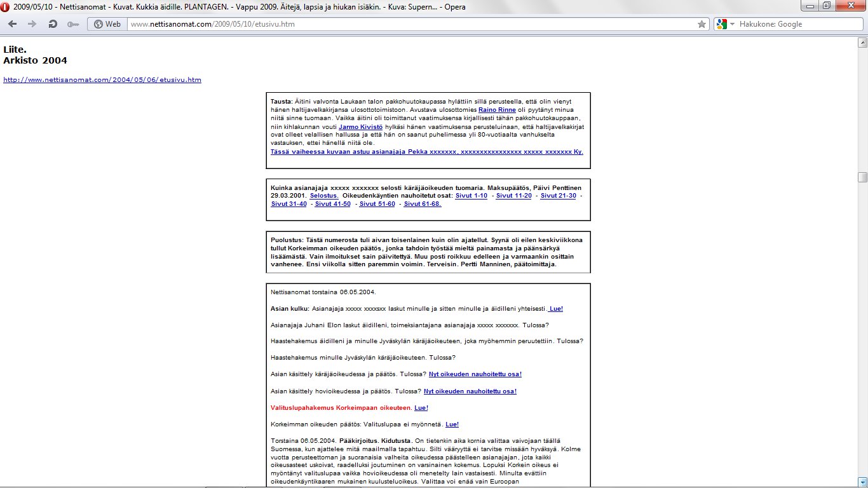
Task: Click the address bar URL field
Action: [x=407, y=24]
